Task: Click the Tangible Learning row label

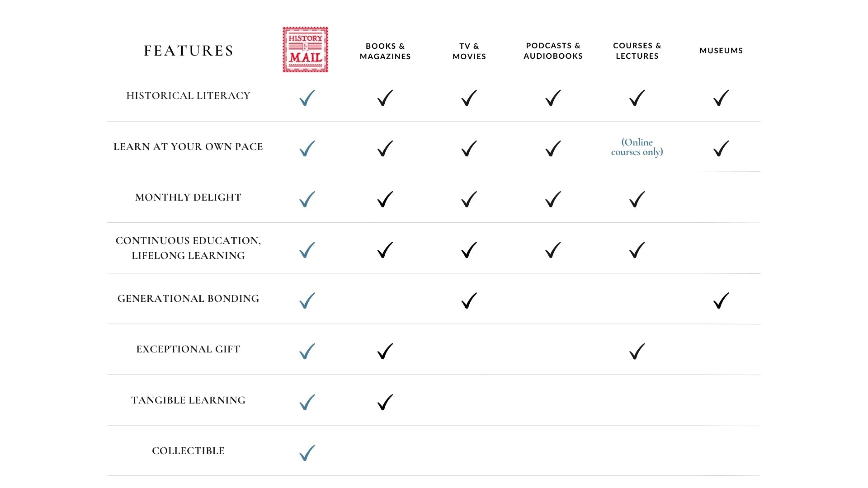Action: (x=188, y=400)
